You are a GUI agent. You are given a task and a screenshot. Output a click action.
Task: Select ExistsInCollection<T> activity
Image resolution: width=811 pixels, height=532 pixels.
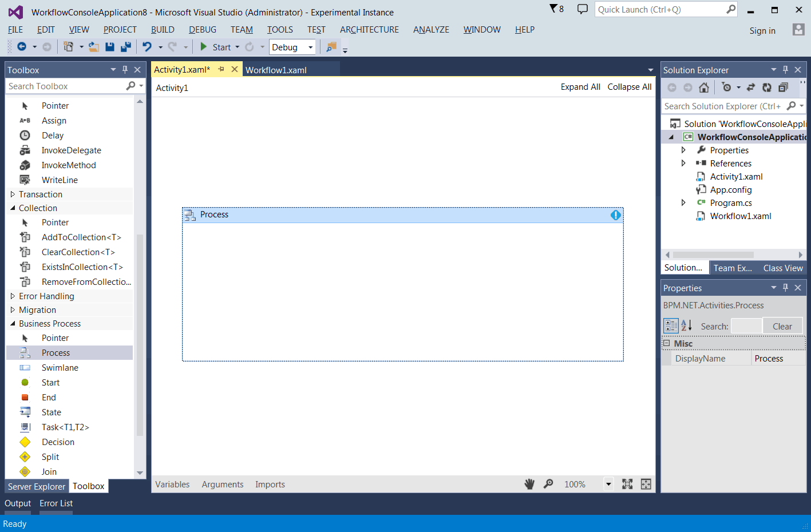[82, 267]
